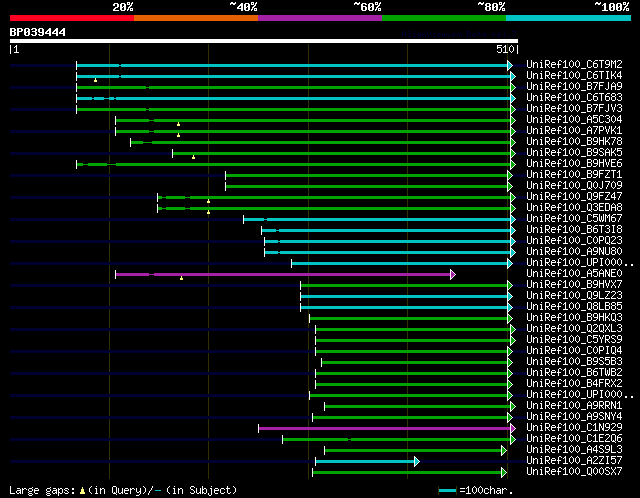This screenshot has height=498, width=640.
Task: Click the cyan arrowhead ending the A2ZI57 alignment
Action: click(x=417, y=461)
